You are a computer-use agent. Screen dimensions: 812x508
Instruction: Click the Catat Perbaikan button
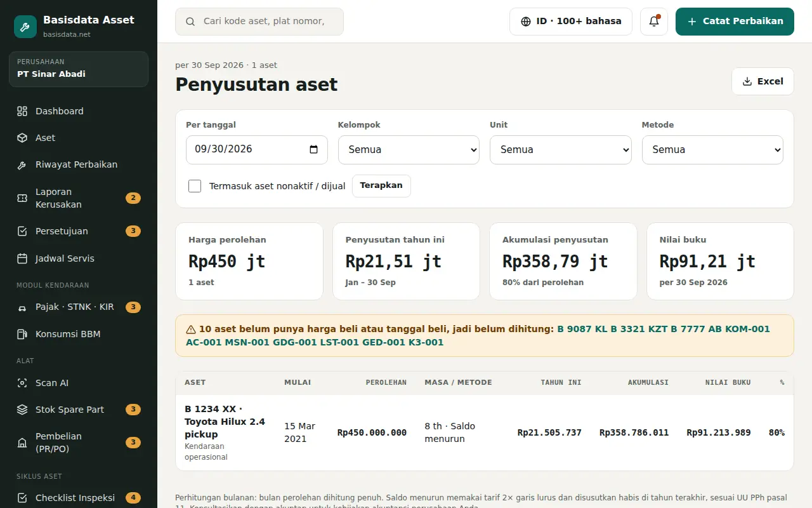point(735,22)
